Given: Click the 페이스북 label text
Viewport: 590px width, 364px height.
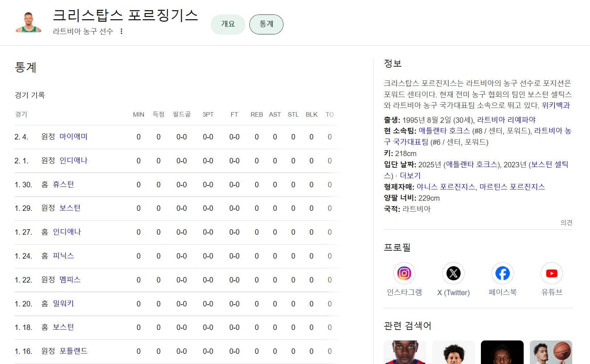Looking at the screenshot, I should [x=502, y=292].
